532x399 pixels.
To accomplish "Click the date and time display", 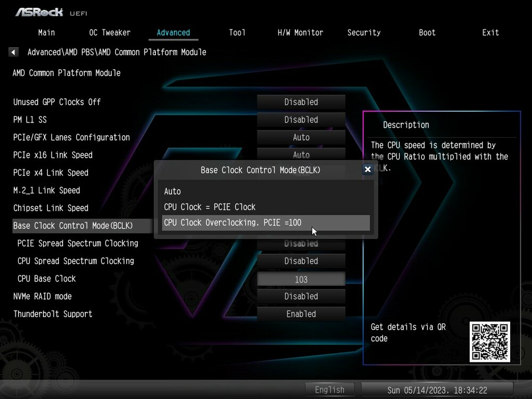I will pos(437,390).
